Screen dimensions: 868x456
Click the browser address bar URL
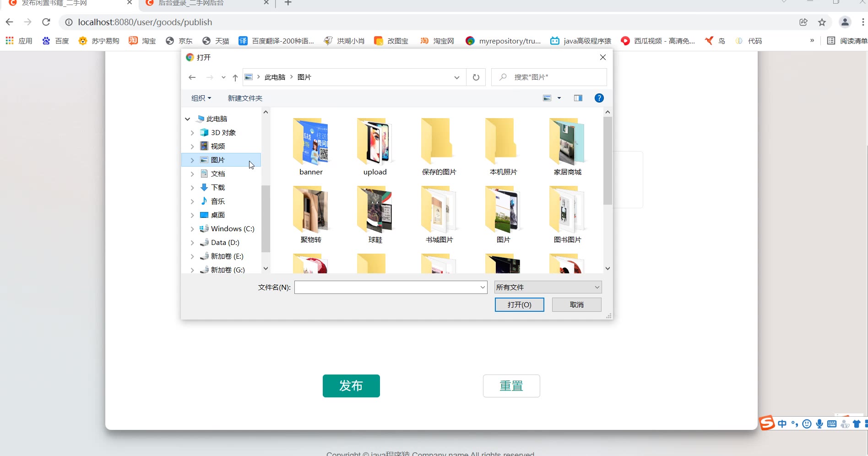[x=145, y=22]
